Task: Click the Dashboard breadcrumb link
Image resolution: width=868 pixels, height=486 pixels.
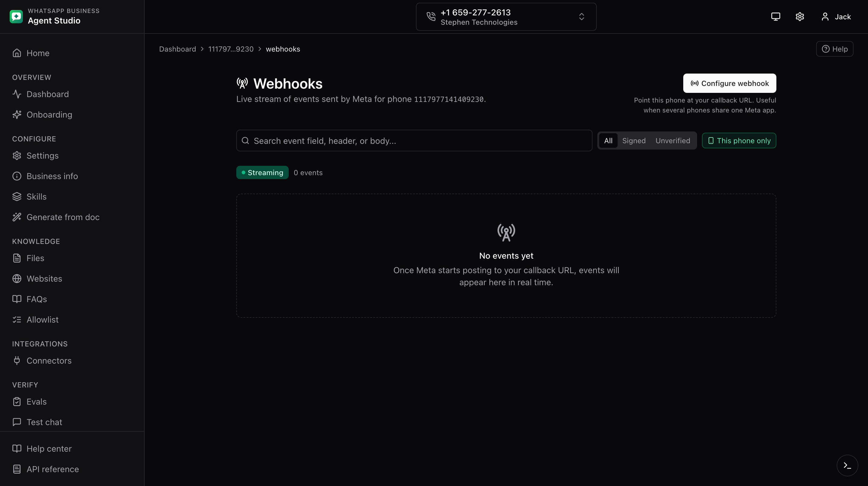Action: point(178,49)
